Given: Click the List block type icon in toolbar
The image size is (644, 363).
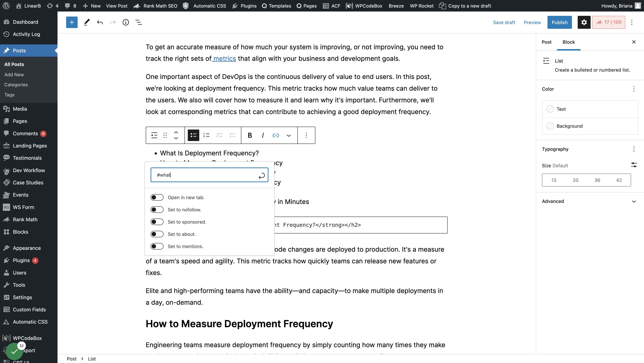Looking at the screenshot, I should coord(154,135).
